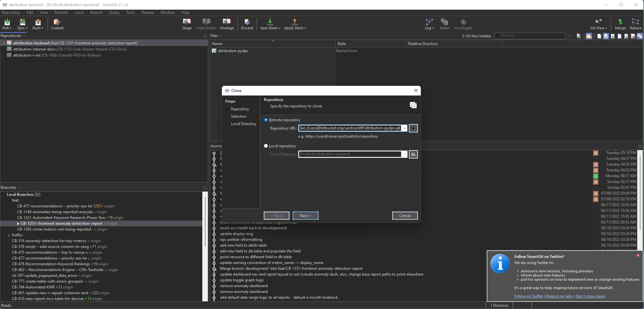Click into the Repository URL field
Viewport: 644px width, 309px height.
(350, 128)
